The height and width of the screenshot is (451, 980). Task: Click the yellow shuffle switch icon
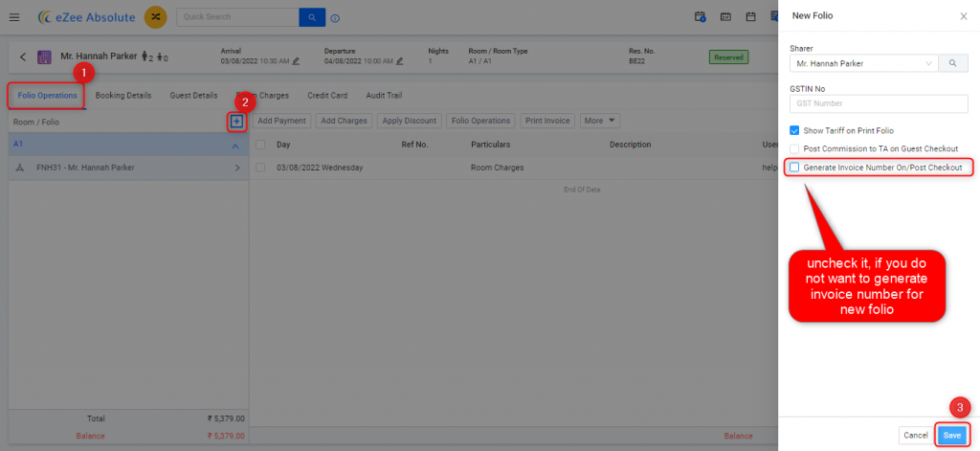click(x=155, y=17)
